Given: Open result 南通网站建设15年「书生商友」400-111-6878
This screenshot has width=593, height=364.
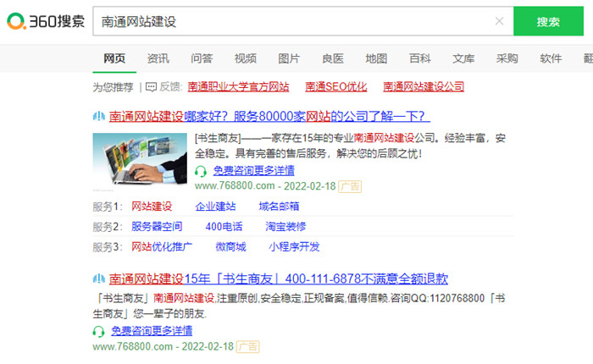Looking at the screenshot, I should click(x=279, y=279).
